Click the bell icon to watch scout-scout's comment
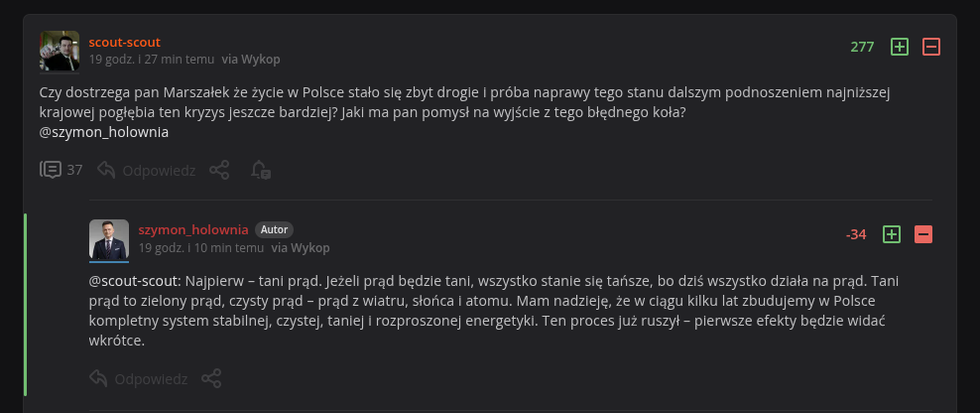Image resolution: width=980 pixels, height=413 pixels. (x=261, y=170)
